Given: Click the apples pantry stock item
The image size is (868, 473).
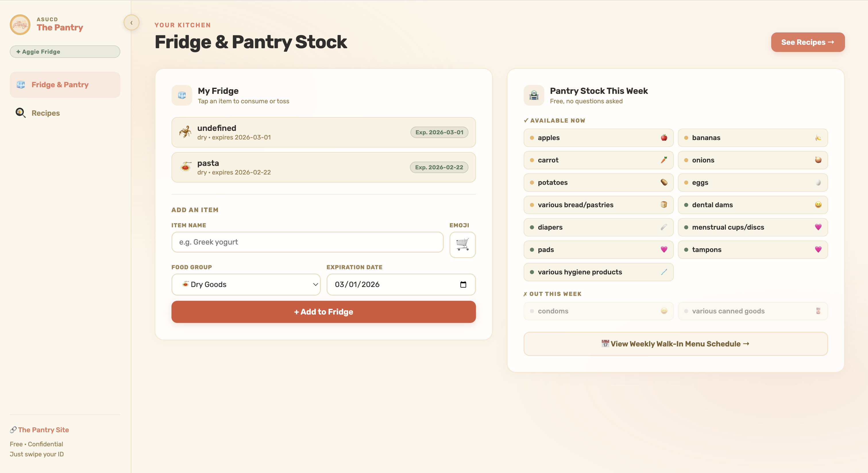Looking at the screenshot, I should (x=598, y=138).
